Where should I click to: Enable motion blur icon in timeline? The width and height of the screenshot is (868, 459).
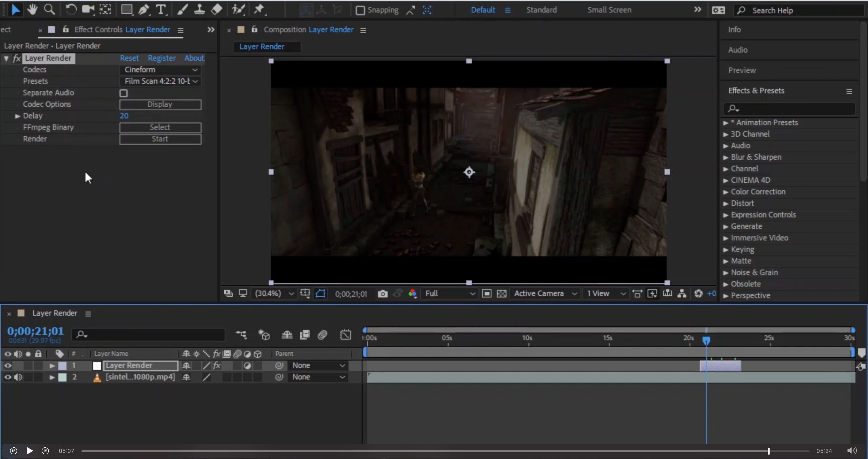pos(323,335)
